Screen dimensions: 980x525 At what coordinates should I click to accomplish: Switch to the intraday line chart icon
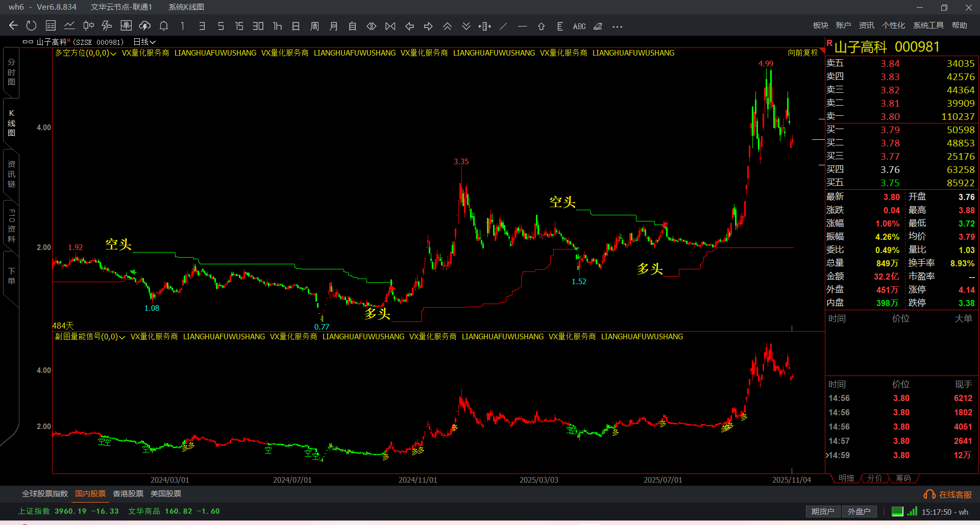point(69,26)
